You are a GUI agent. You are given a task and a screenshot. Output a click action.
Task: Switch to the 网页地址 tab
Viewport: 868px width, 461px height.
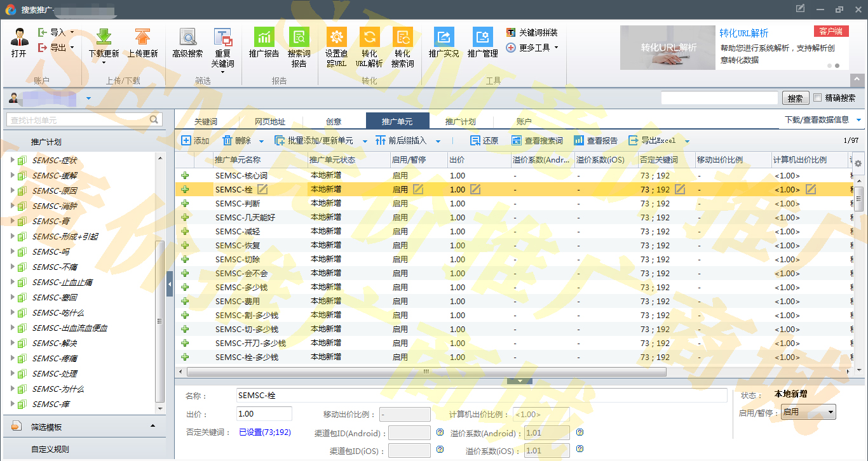(x=270, y=121)
